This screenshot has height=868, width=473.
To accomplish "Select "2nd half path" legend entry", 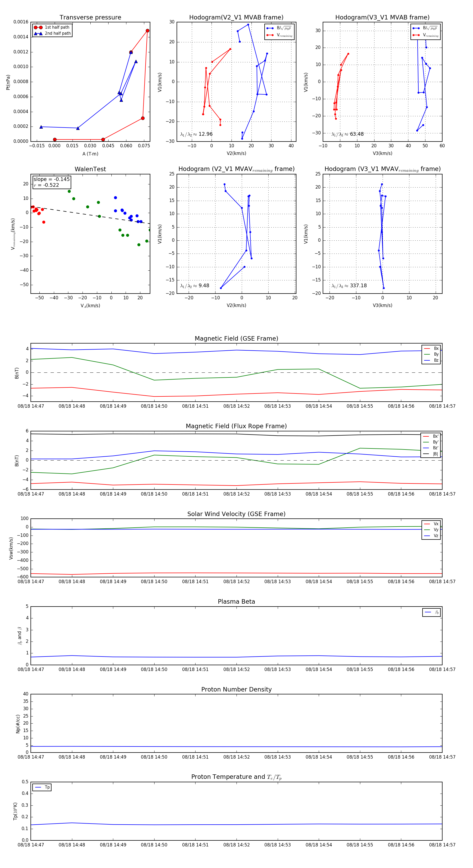I will tap(53, 33).
